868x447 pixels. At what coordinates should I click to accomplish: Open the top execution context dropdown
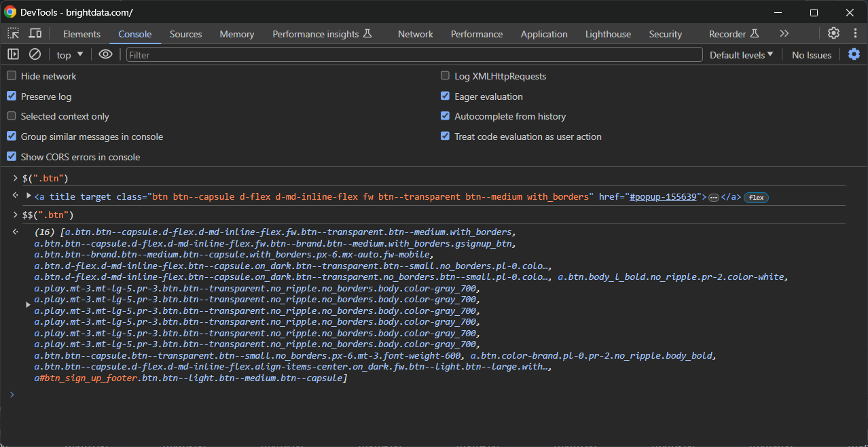click(68, 54)
